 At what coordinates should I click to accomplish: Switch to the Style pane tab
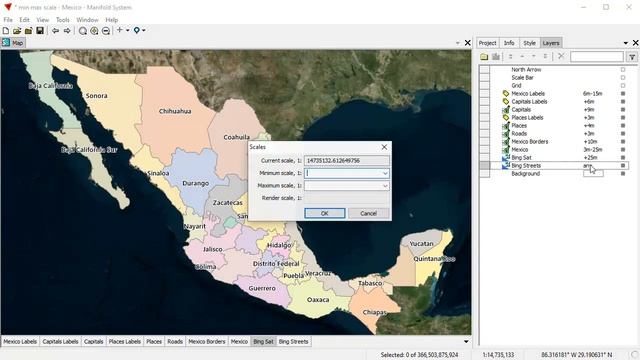coord(529,43)
